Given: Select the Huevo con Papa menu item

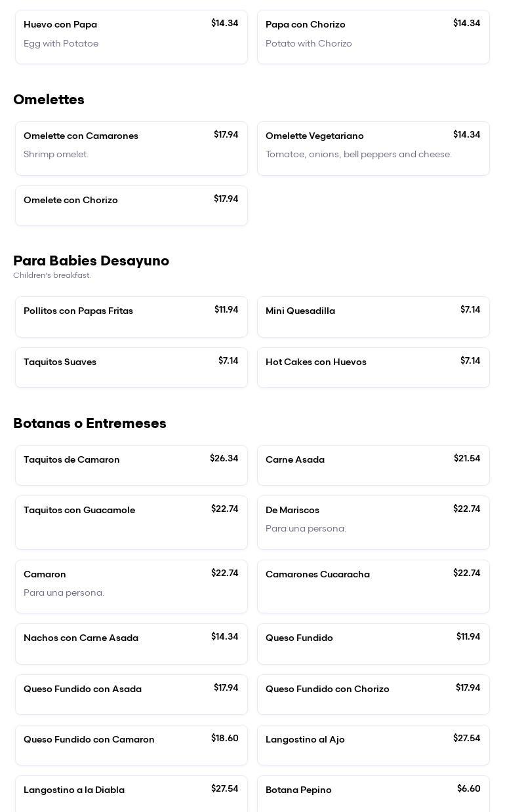Looking at the screenshot, I should tap(131, 37).
